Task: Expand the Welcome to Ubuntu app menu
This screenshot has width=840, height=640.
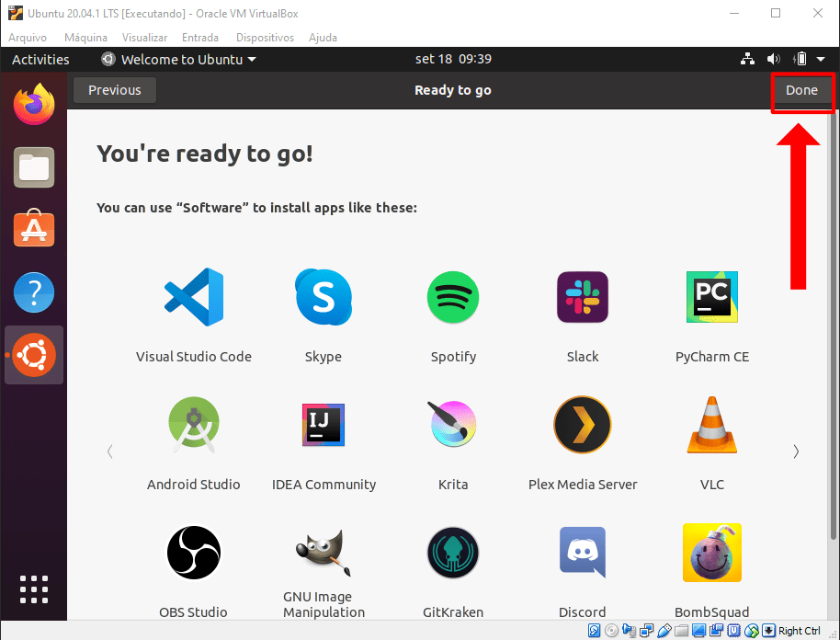Action: pos(178,59)
